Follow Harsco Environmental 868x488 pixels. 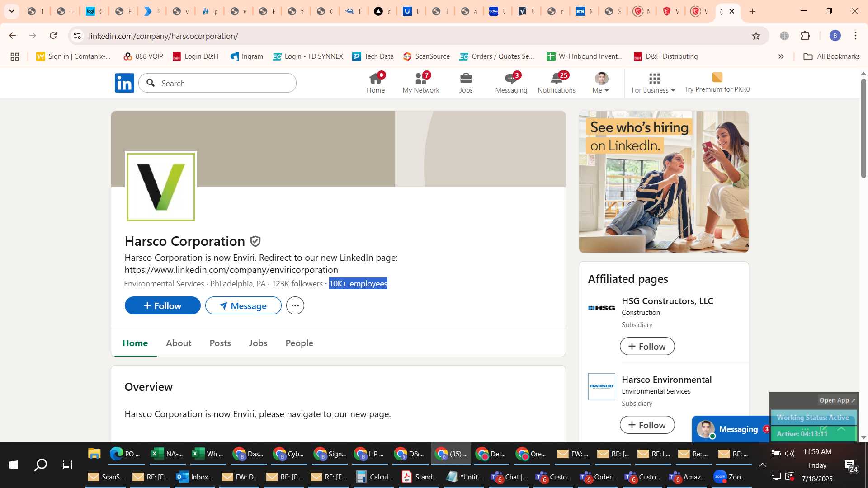click(647, 425)
